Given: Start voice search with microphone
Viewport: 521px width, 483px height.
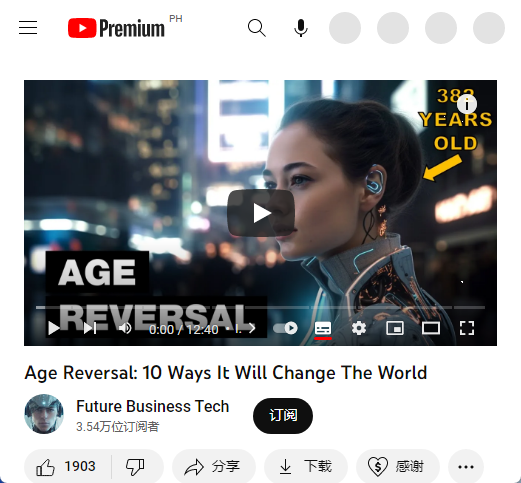Looking at the screenshot, I should (301, 28).
